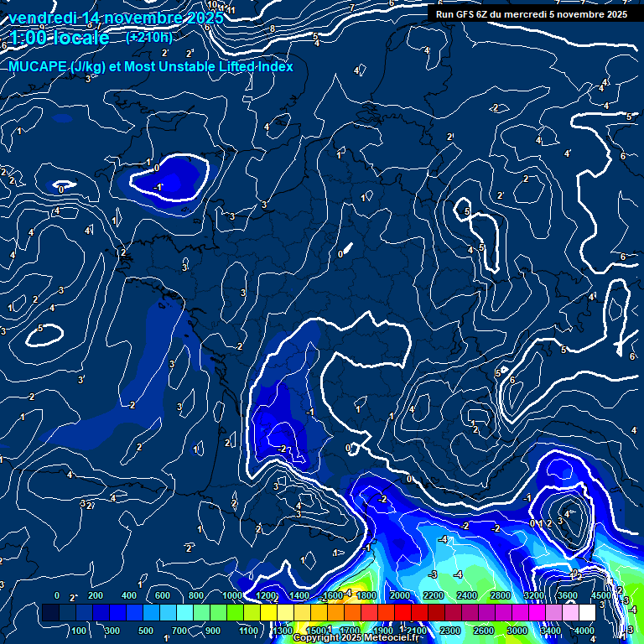Click the legend swatch between 1600 and 1700
Image resolution: width=644 pixels, height=644 pixels.
coord(335,612)
